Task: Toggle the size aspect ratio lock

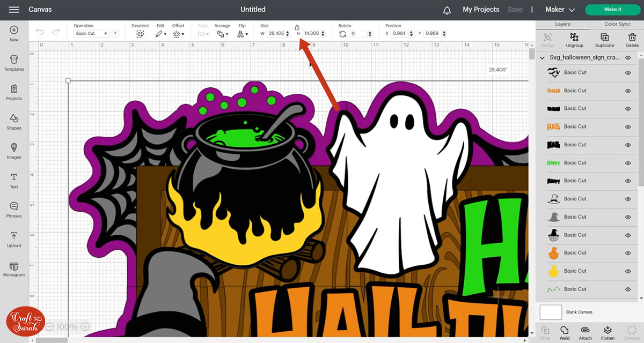Action: pos(297,27)
